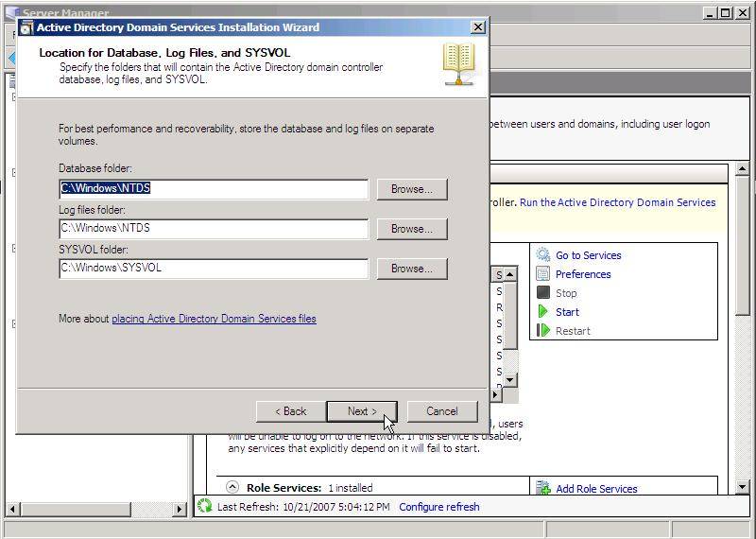The image size is (756, 539).
Task: Browse for the SYSVOL folder
Action: pos(412,269)
